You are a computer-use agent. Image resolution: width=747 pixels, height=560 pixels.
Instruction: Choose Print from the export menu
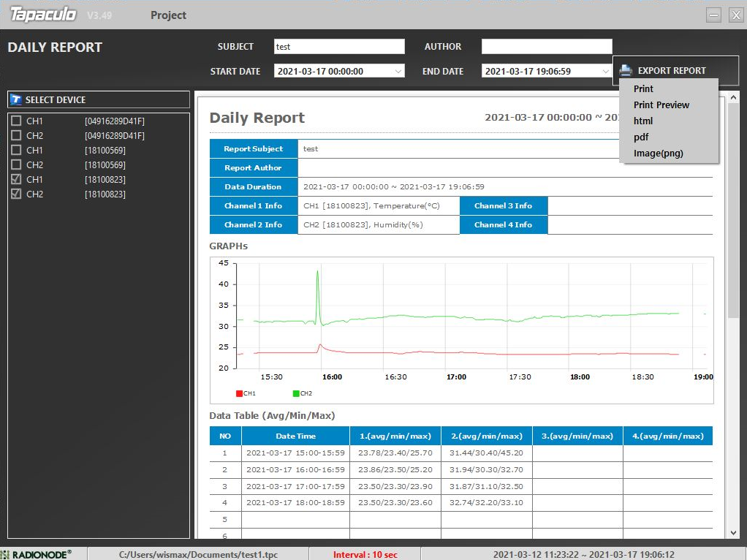pyautogui.click(x=643, y=88)
